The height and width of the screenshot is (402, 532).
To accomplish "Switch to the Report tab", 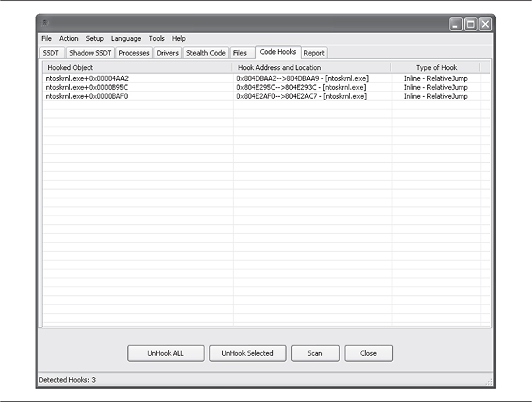I will [314, 53].
